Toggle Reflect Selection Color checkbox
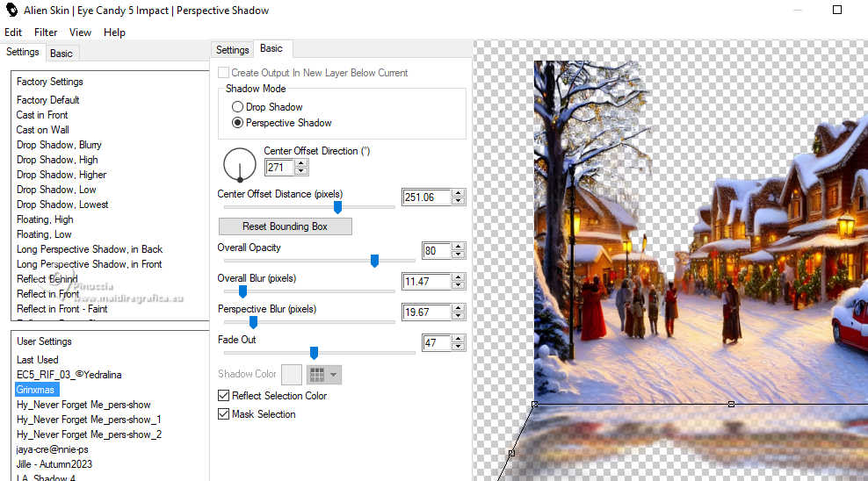This screenshot has width=868, height=481. (224, 395)
